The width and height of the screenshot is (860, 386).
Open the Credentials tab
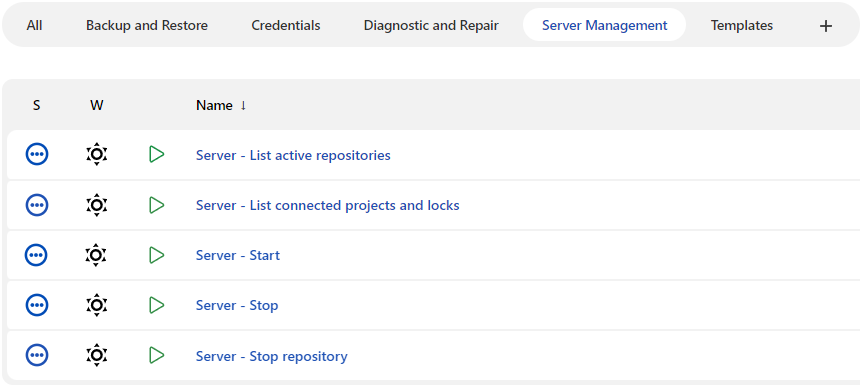pyautogui.click(x=286, y=25)
